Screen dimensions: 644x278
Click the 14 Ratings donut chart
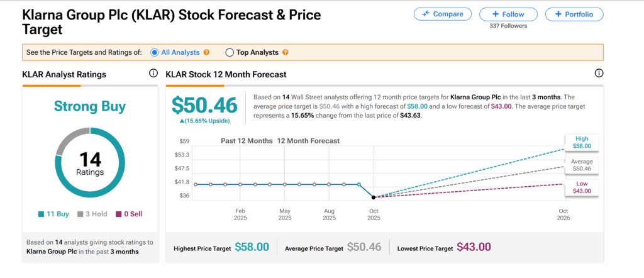click(x=90, y=162)
